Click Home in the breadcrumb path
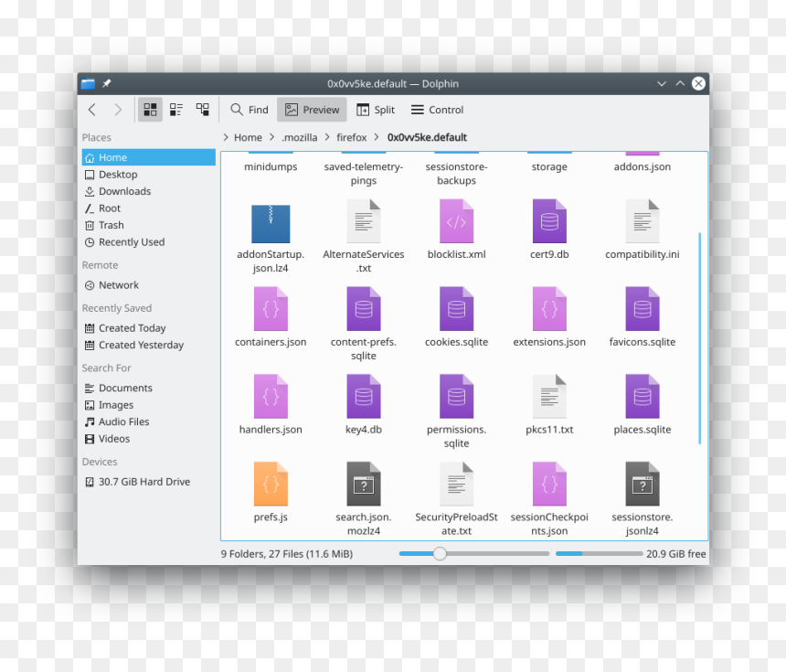This screenshot has height=672, width=786. click(x=248, y=137)
